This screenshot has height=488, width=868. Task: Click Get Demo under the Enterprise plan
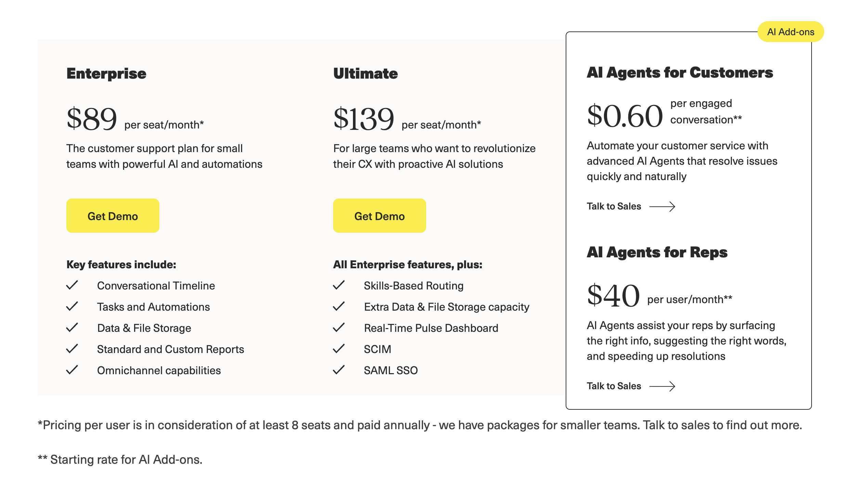[113, 216]
